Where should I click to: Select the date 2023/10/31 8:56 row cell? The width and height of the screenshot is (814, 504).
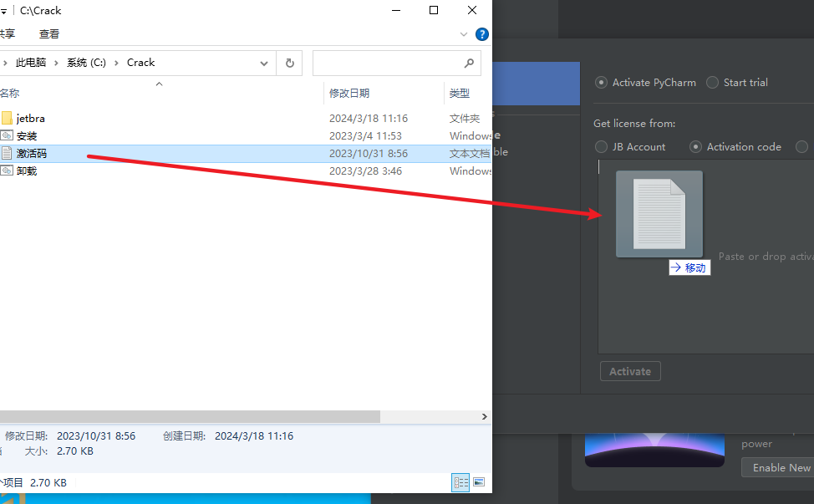(369, 154)
